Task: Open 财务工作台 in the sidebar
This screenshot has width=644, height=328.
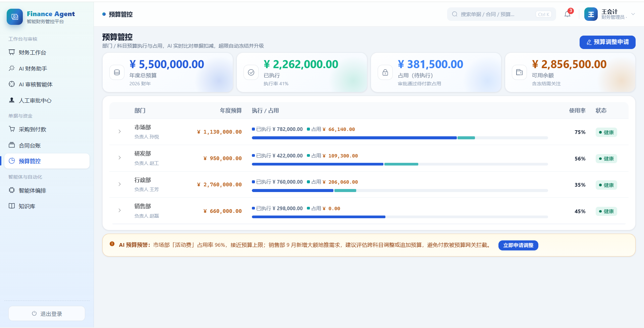Action: click(x=47, y=52)
